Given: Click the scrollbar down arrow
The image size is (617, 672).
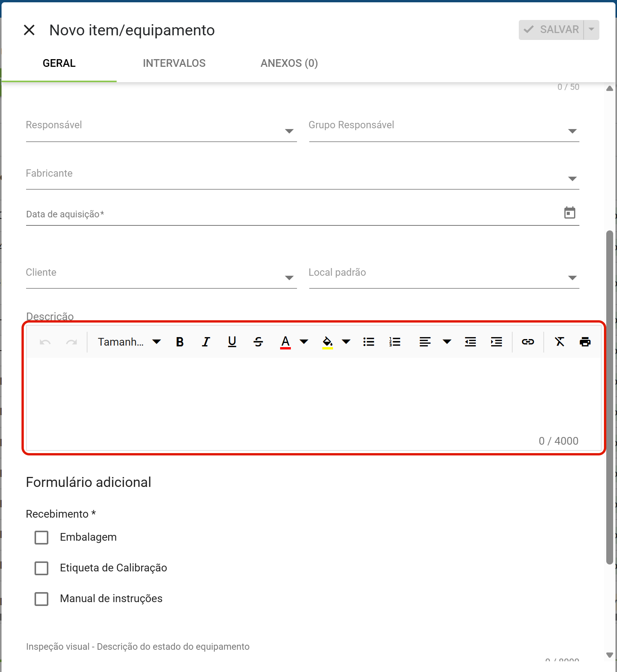Looking at the screenshot, I should pos(610,655).
